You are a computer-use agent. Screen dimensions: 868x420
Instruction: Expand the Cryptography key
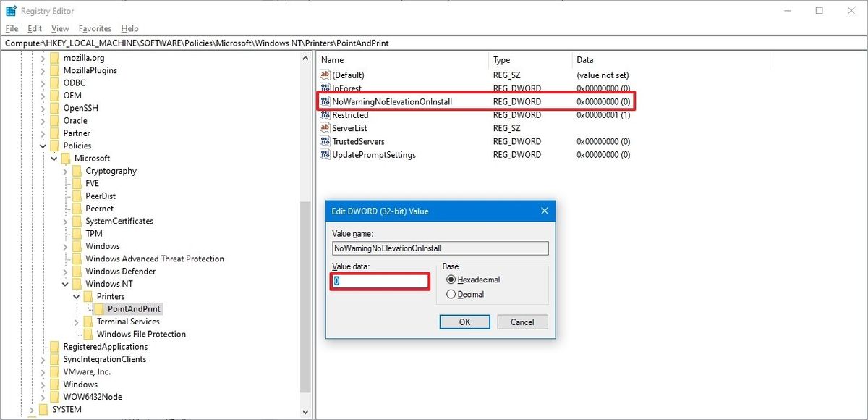pyautogui.click(x=66, y=171)
